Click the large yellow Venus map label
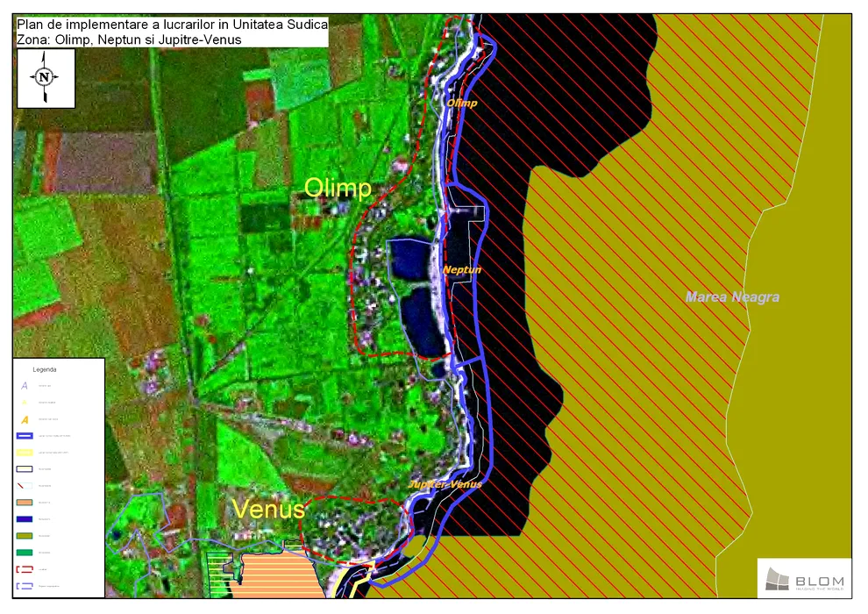The image size is (868, 614). point(267,509)
